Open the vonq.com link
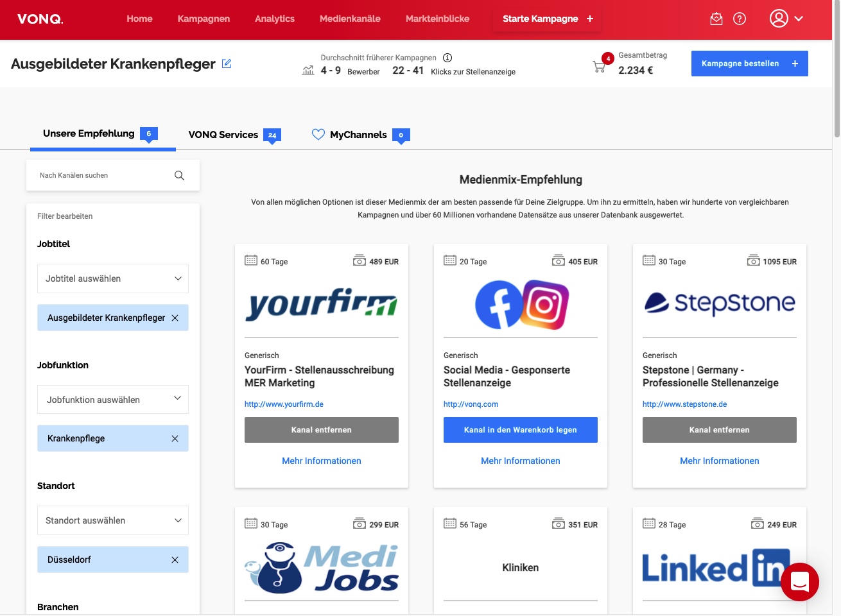841x616 pixels. [471, 404]
